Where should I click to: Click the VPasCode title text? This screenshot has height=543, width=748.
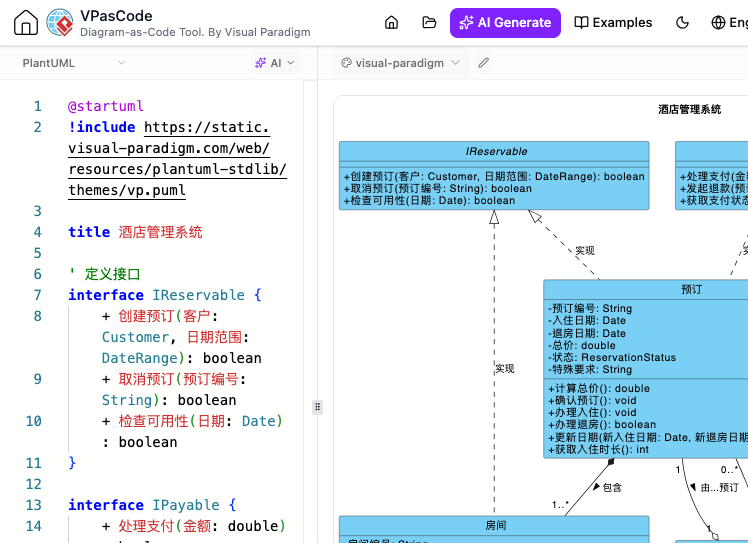tap(116, 16)
